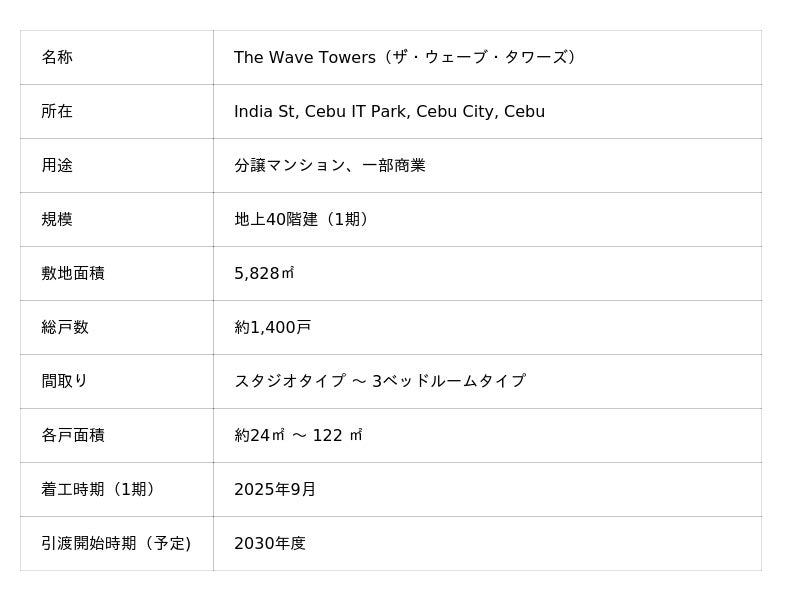Select the 分譲マンション、一部商業 value
The image size is (800, 601).
click(330, 166)
